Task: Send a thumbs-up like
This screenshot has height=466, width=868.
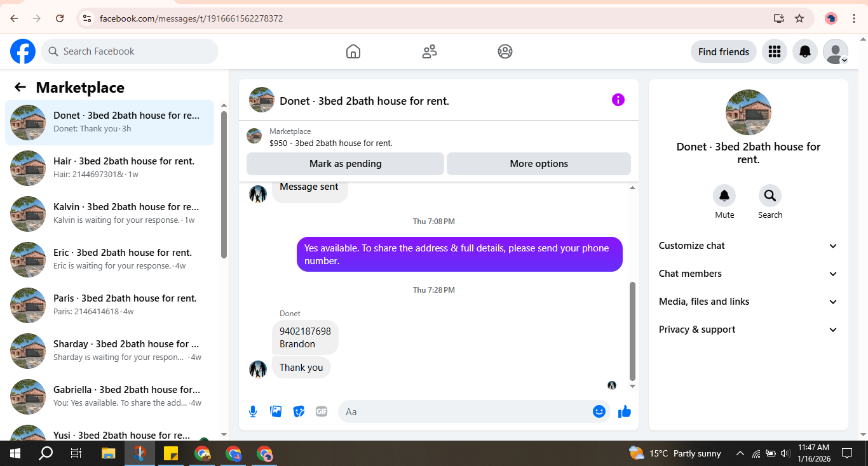Action: click(625, 411)
